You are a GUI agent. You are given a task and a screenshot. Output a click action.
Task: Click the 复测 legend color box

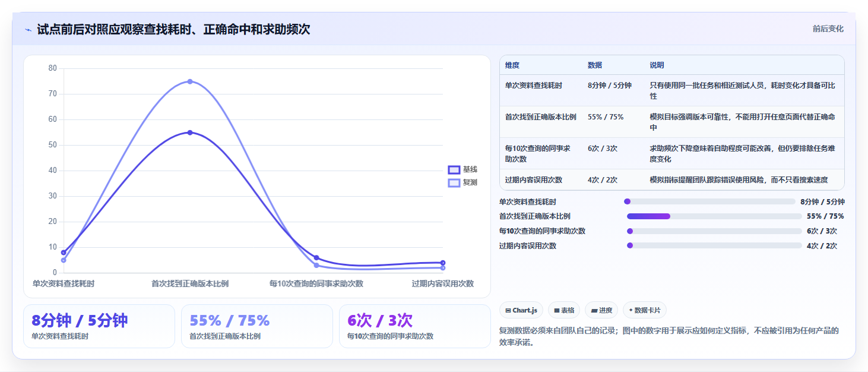click(x=454, y=182)
